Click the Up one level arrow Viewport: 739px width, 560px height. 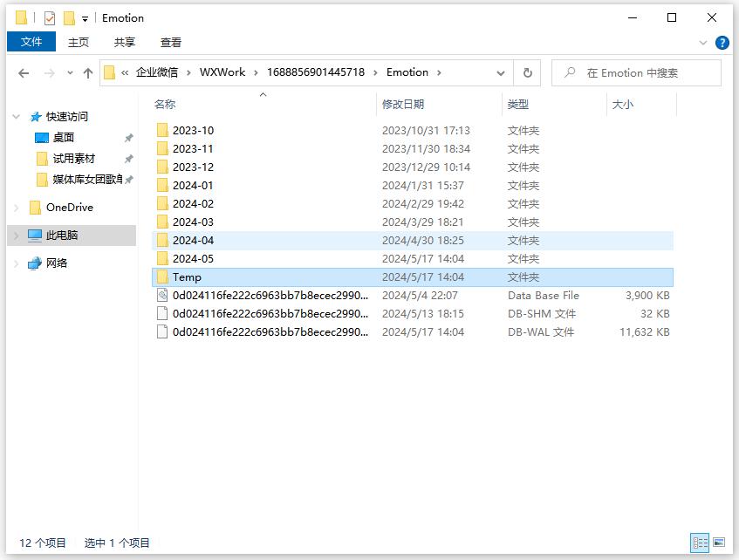point(88,73)
